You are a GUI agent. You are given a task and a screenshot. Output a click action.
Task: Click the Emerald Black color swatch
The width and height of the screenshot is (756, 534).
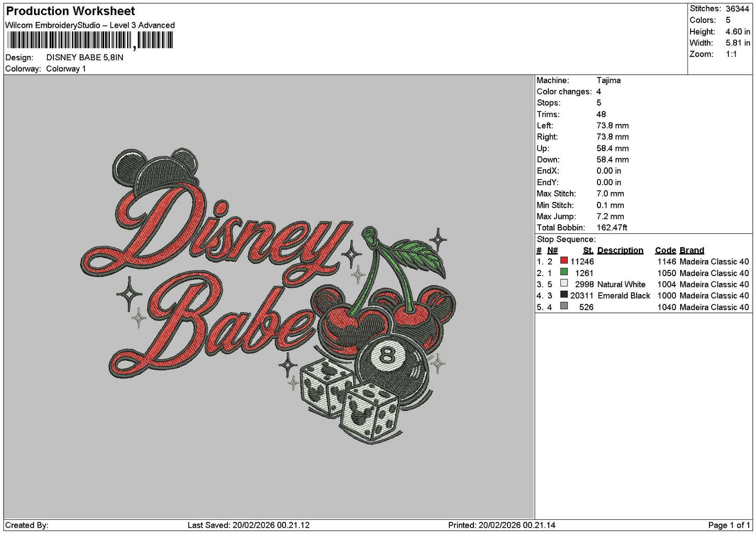pos(564,295)
